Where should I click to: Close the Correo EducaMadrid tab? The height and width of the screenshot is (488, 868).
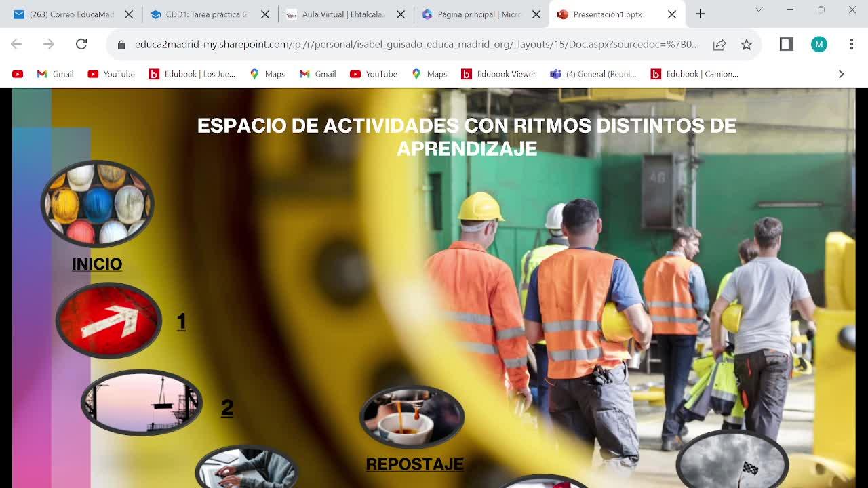point(129,14)
